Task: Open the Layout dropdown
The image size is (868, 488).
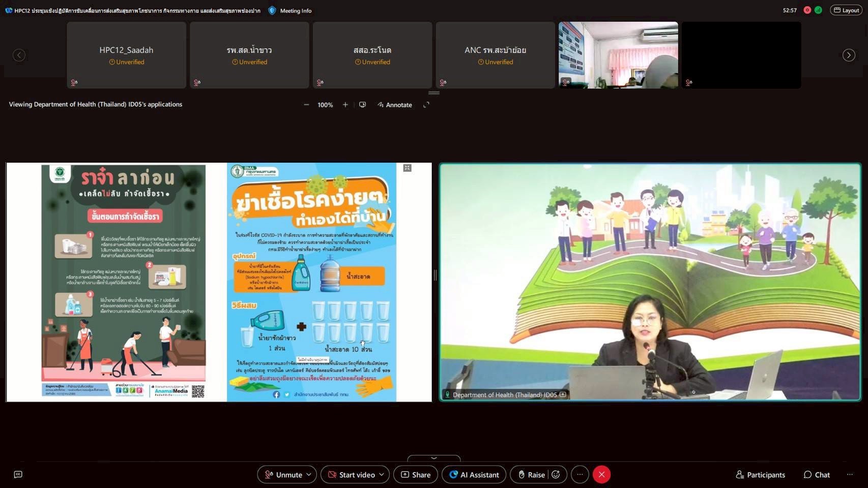Action: coord(846,10)
